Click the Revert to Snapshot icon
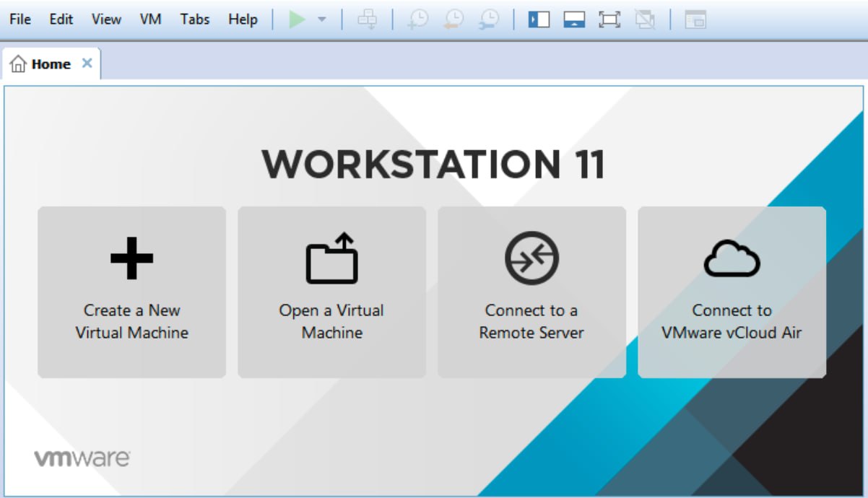Image resolution: width=868 pixels, height=498 pixels. 453,19
